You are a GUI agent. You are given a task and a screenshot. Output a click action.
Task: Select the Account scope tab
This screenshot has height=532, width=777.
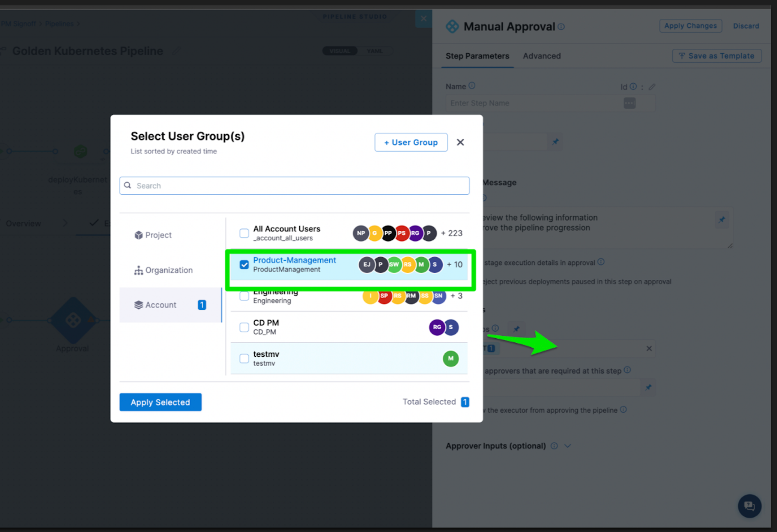pos(155,305)
